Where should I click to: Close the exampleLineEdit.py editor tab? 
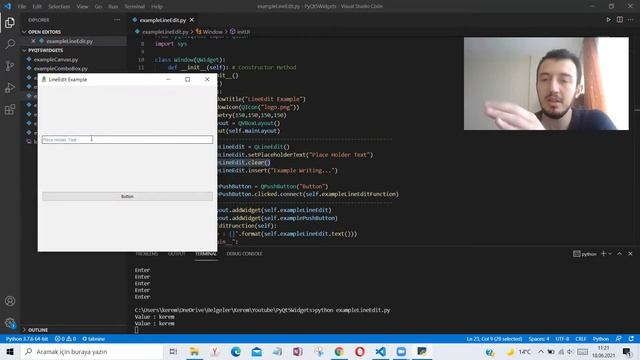click(192, 20)
